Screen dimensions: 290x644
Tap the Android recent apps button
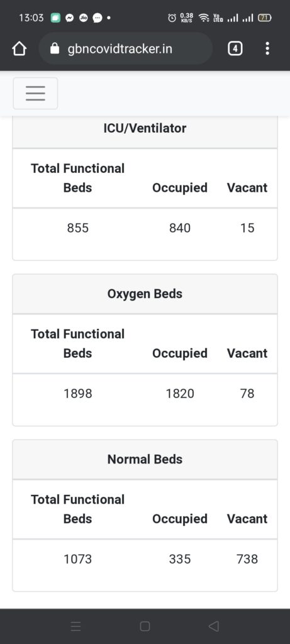click(x=76, y=626)
